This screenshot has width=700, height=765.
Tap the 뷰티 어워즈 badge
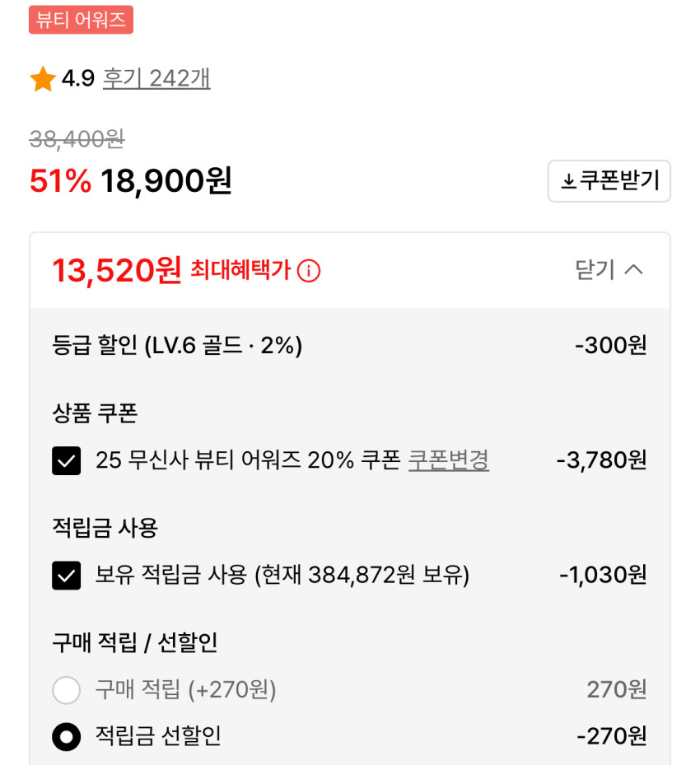[81, 20]
